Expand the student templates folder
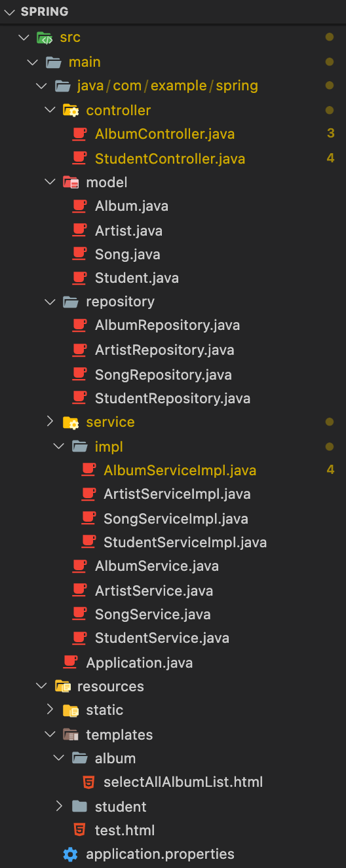The image size is (346, 868). pos(59,806)
